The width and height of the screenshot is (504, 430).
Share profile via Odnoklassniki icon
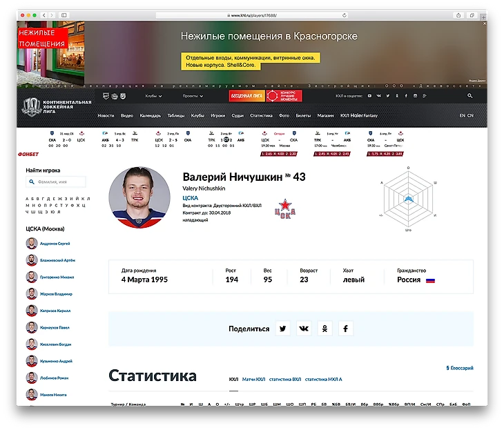coord(324,329)
